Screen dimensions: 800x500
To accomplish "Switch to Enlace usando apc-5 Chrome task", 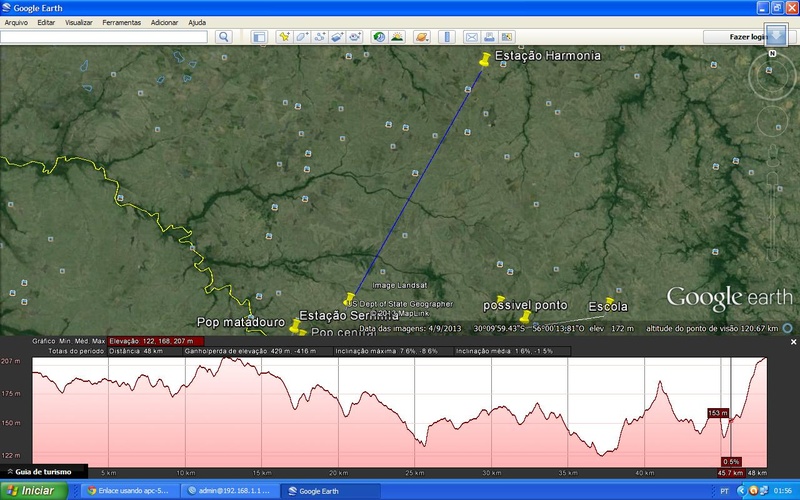I will pos(128,491).
